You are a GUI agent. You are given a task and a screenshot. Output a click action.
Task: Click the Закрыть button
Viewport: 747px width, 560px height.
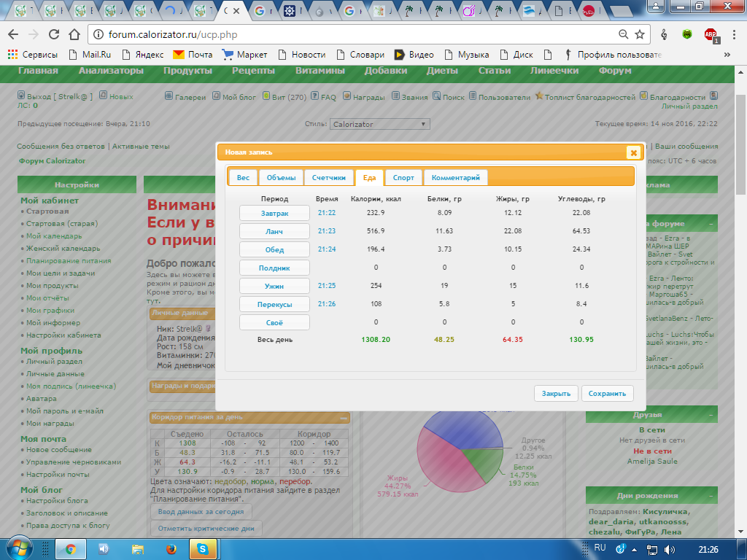pyautogui.click(x=556, y=393)
